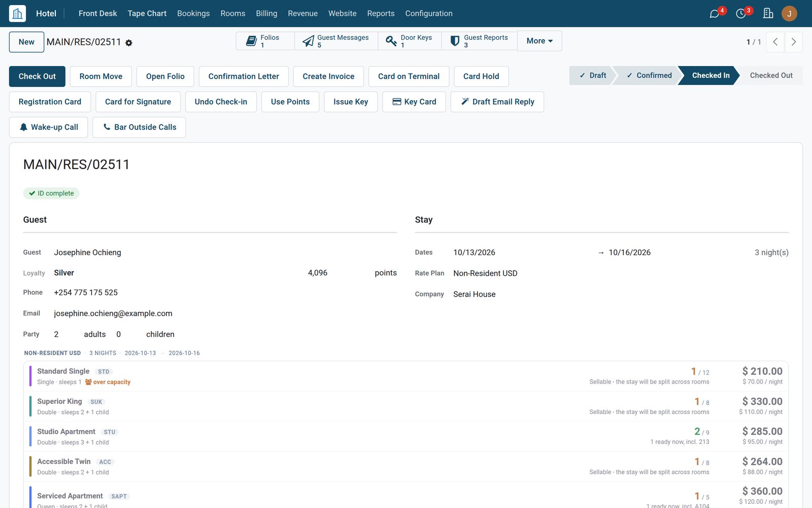Expand the More dropdown

tap(539, 41)
